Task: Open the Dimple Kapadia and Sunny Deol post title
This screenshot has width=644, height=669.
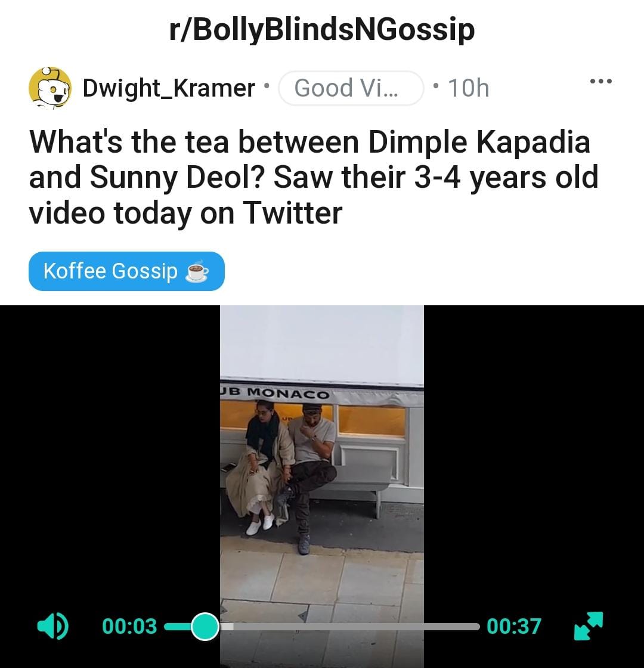Action: tap(314, 177)
